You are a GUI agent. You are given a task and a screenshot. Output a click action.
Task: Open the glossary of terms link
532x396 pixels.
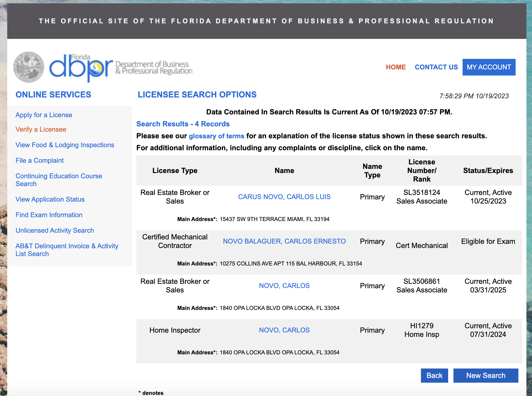(217, 136)
